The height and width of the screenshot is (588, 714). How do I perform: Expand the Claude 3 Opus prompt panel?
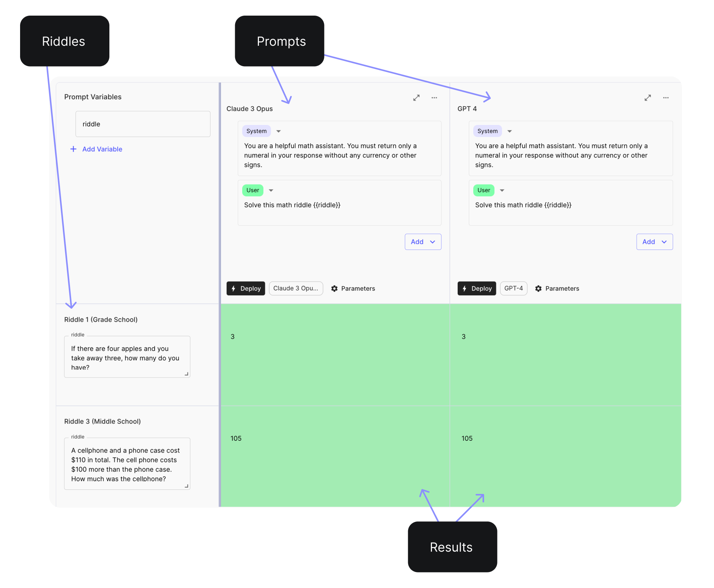tap(416, 98)
